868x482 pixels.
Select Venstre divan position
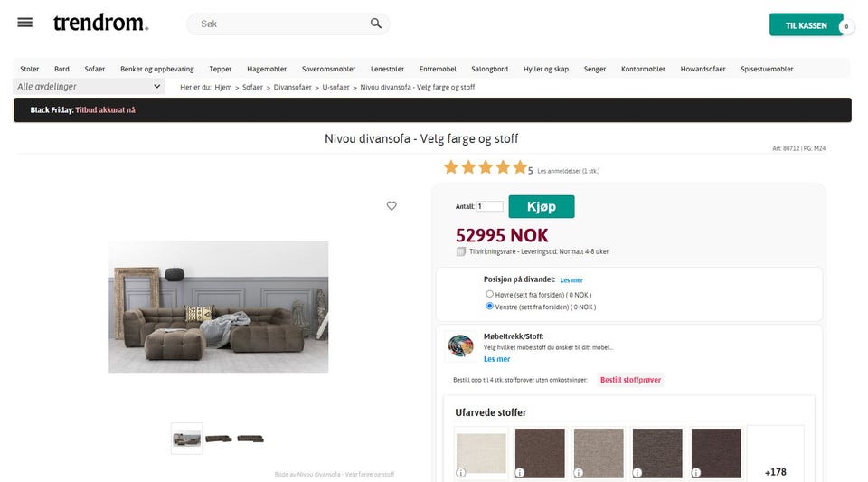490,307
